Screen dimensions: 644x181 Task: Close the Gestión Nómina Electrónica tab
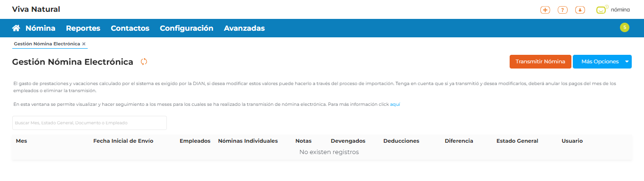(84, 43)
